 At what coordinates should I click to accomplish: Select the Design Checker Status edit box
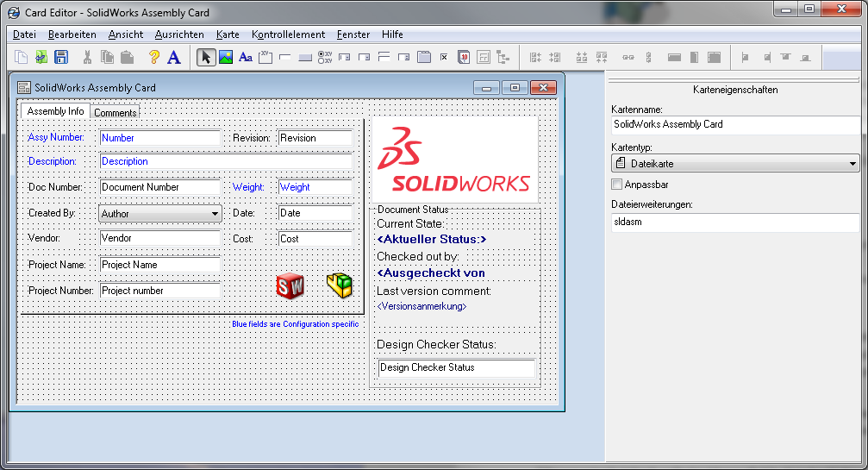pyautogui.click(x=457, y=367)
